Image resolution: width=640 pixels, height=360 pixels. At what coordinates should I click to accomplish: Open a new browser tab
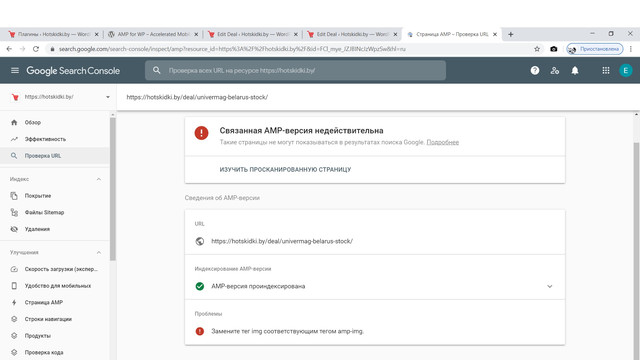[x=511, y=34]
